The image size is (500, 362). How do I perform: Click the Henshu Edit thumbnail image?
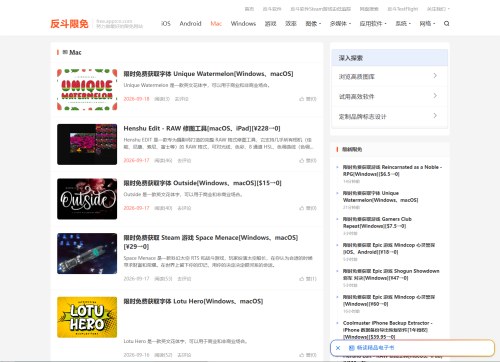87,144
